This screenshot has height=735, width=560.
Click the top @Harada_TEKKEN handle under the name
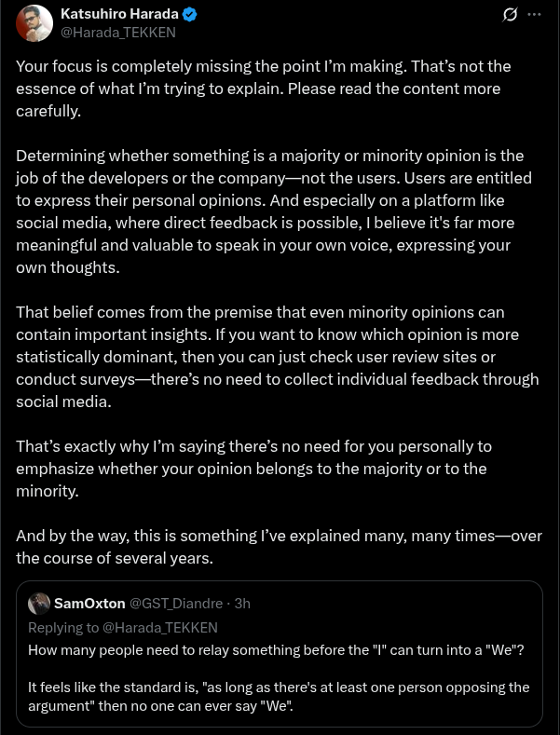[117, 32]
